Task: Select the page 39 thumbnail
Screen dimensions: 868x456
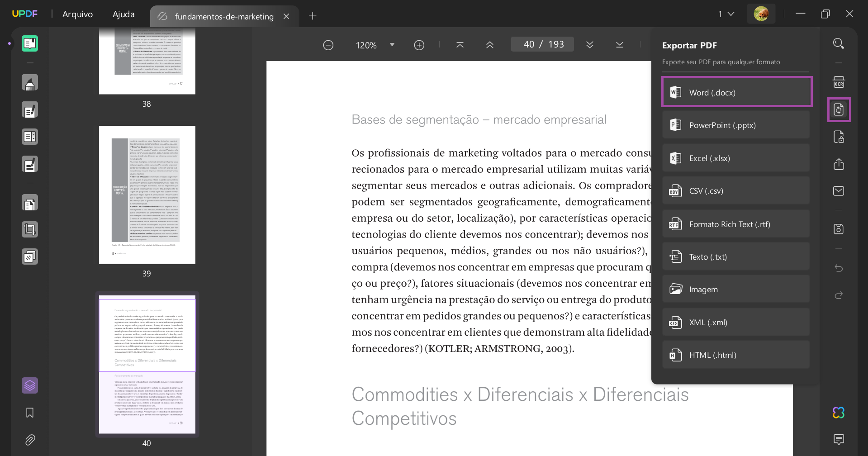Action: click(147, 195)
